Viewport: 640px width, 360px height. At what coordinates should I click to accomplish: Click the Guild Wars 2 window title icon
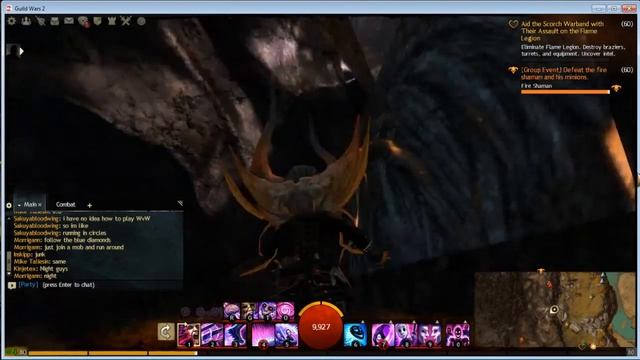9,8
